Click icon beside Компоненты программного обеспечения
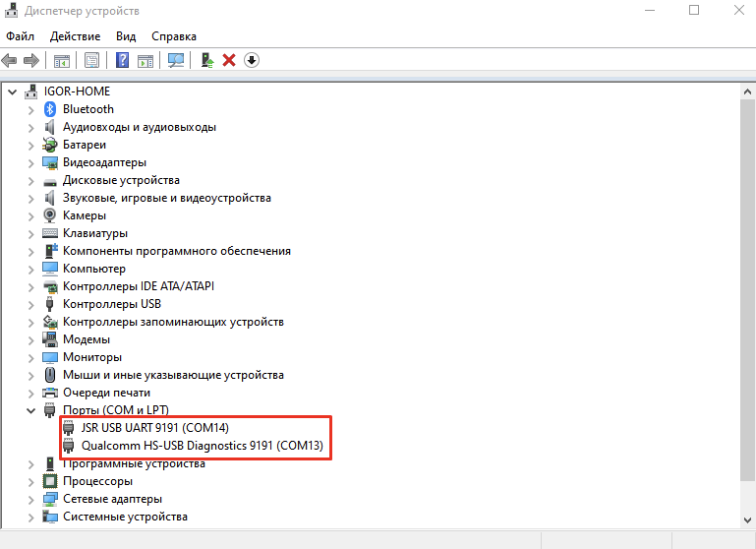The height and width of the screenshot is (549, 756). [x=50, y=250]
